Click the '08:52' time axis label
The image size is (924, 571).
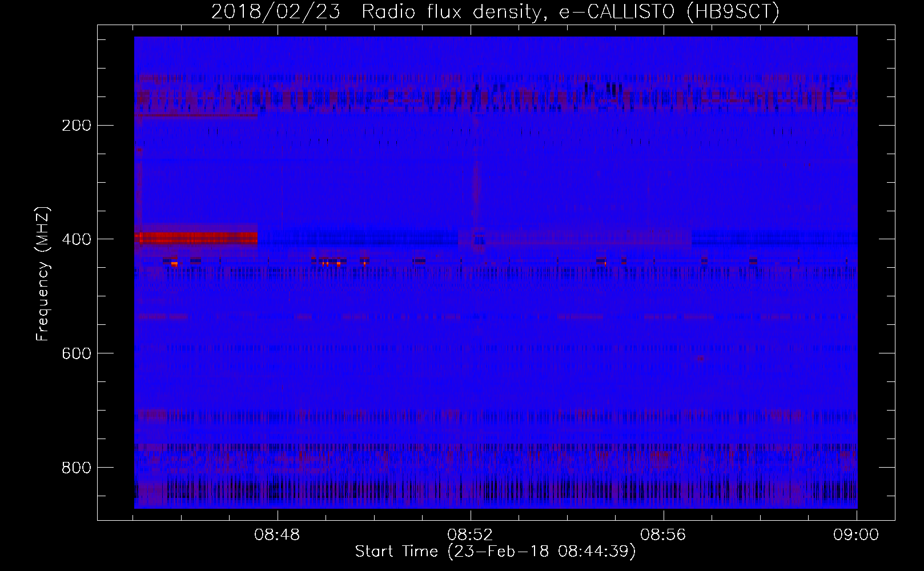(470, 535)
